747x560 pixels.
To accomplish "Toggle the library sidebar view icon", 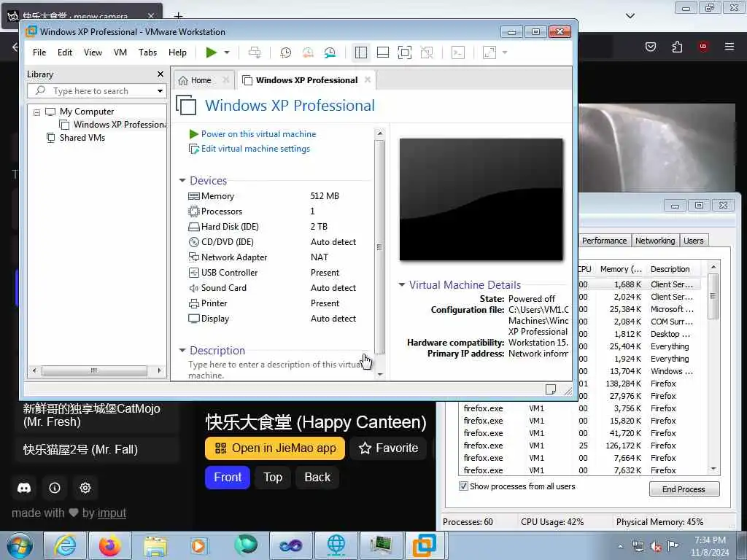I will coord(361,52).
